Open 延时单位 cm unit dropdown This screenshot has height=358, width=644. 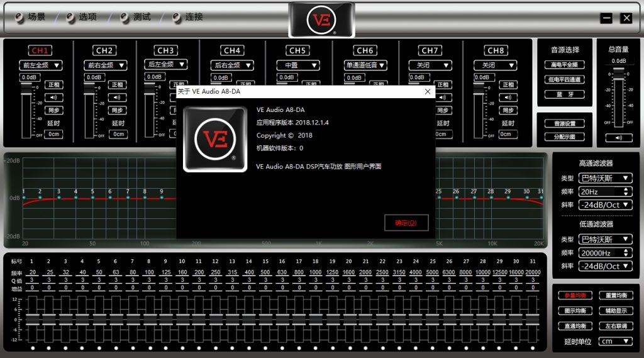tap(615, 341)
